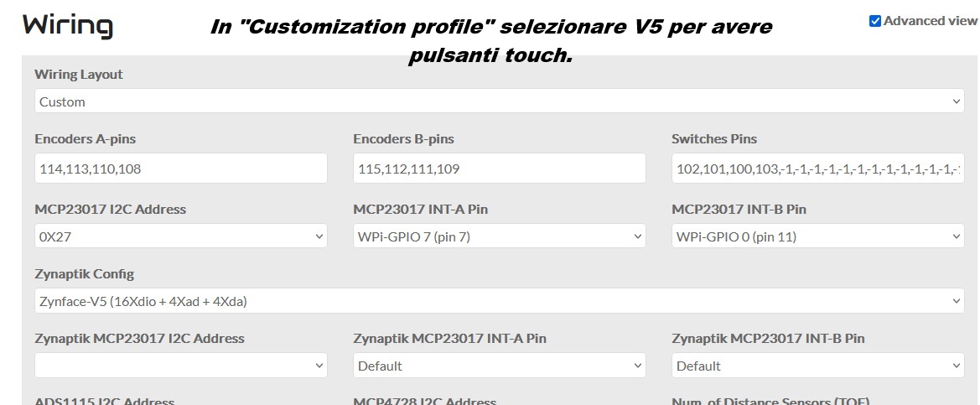Click into the Switches Pins field
Screen dimensions: 980x405
click(817, 169)
